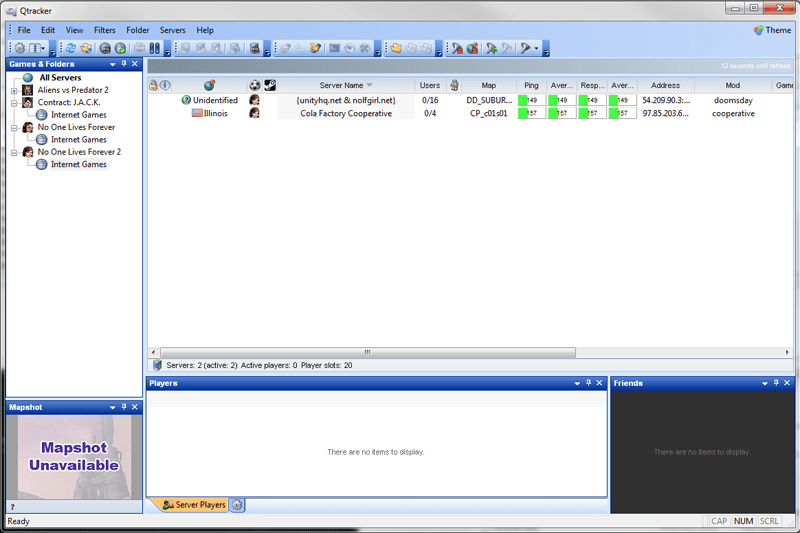Viewport: 800px width, 533px height.
Task: Sort by Map column header
Action: click(x=489, y=85)
